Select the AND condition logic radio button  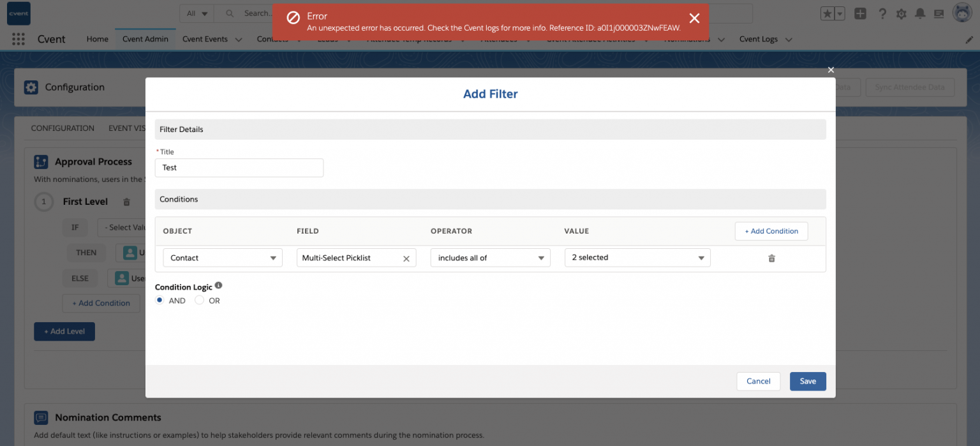pyautogui.click(x=159, y=300)
